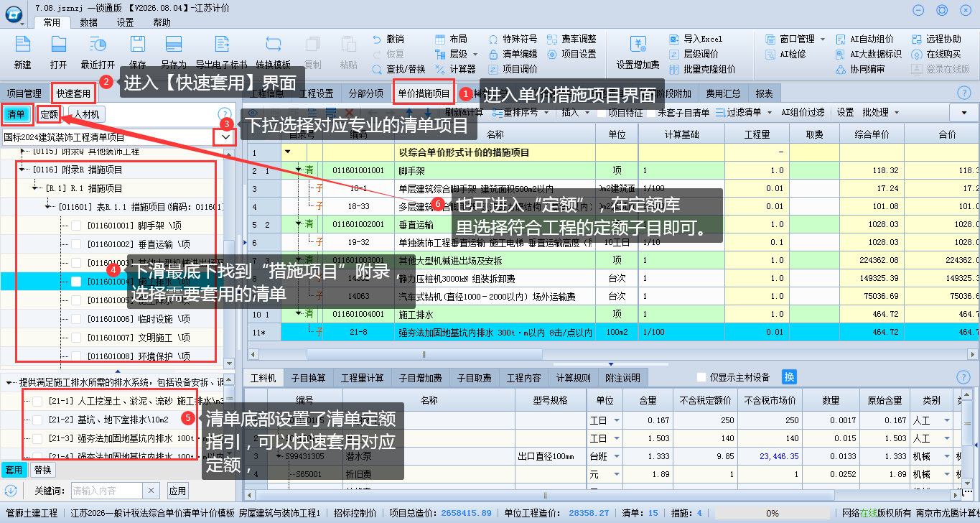The image size is (980, 523).
Task: Collapse the [0116] 附录R 措施项目 node
Action: click(22, 170)
